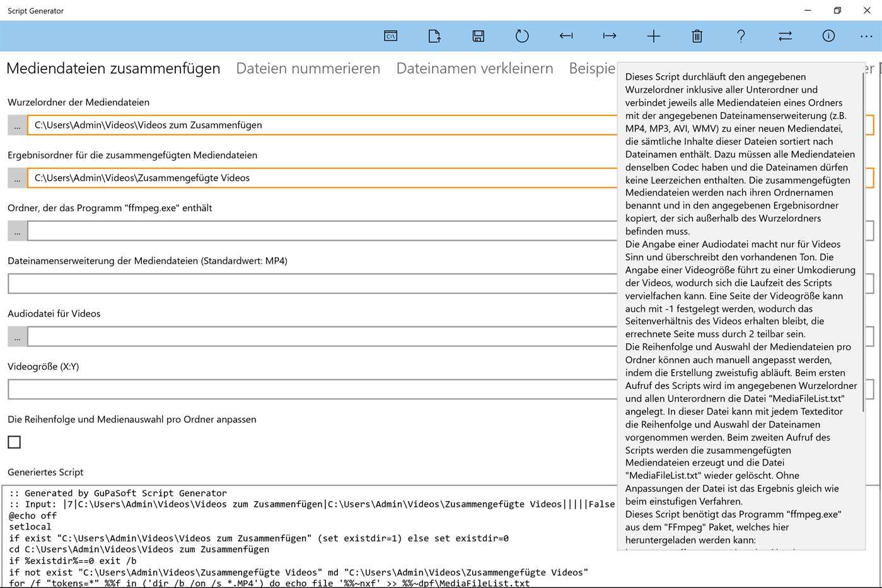Browse for ffmpeg.exe folder with ... button
Image resolution: width=882 pixels, height=588 pixels.
17,231
